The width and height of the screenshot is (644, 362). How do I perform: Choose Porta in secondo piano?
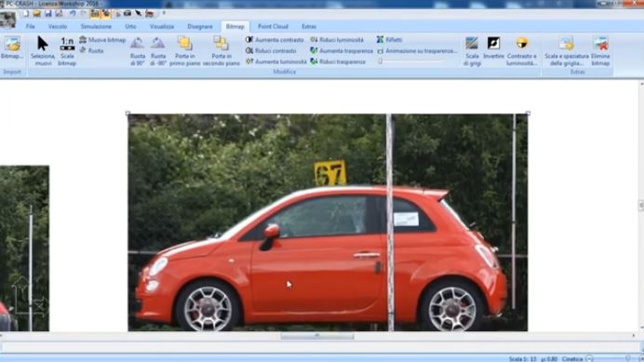point(221,51)
